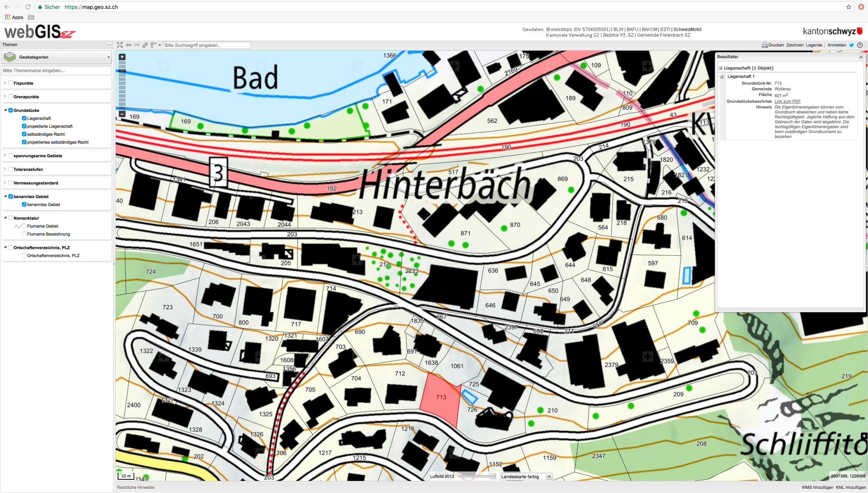Uncheck the Liegenschaft layer checkbox
This screenshot has height=493, width=868.
click(24, 118)
